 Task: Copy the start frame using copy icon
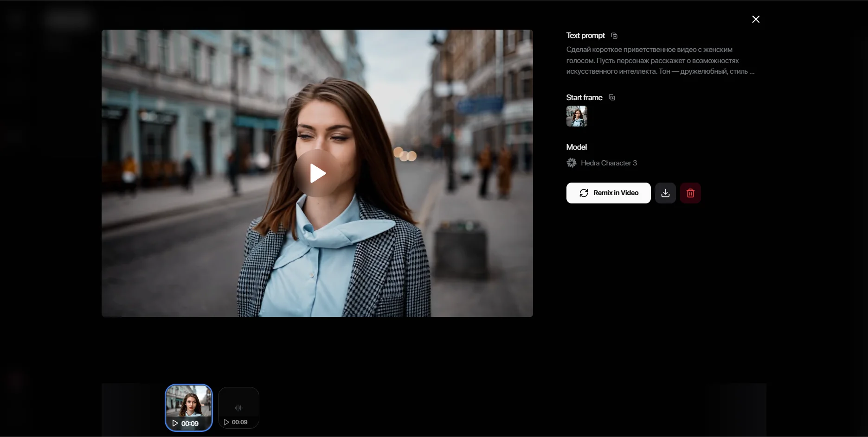tap(612, 97)
